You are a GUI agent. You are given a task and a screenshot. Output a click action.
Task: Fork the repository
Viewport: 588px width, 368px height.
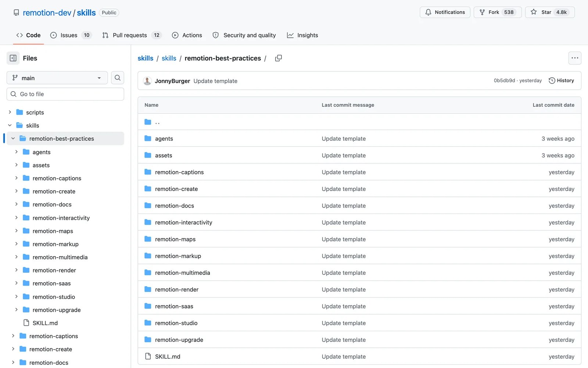[x=498, y=12]
